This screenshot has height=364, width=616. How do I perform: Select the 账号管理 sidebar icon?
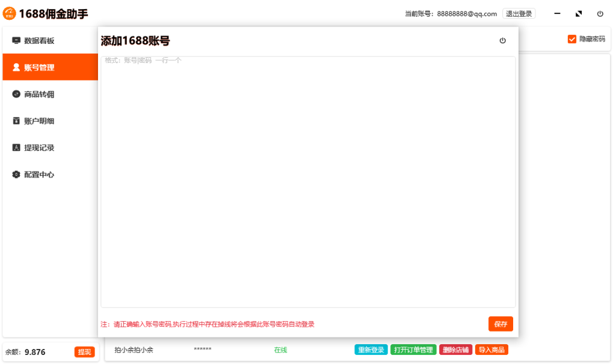pos(16,67)
